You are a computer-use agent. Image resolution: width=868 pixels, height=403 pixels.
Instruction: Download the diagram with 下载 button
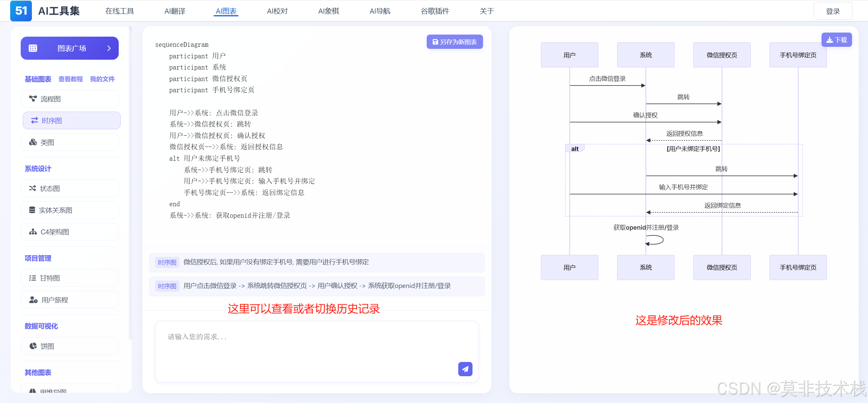pyautogui.click(x=836, y=40)
